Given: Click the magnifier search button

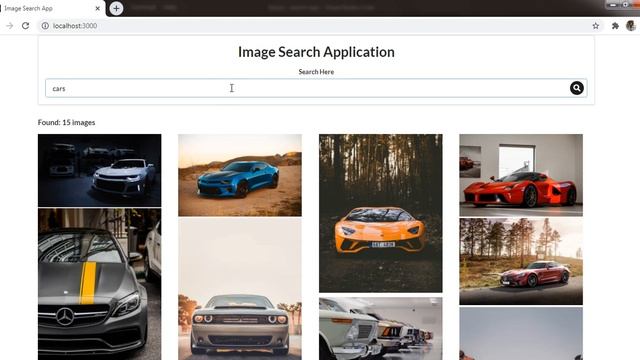Looking at the screenshot, I should tap(576, 88).
